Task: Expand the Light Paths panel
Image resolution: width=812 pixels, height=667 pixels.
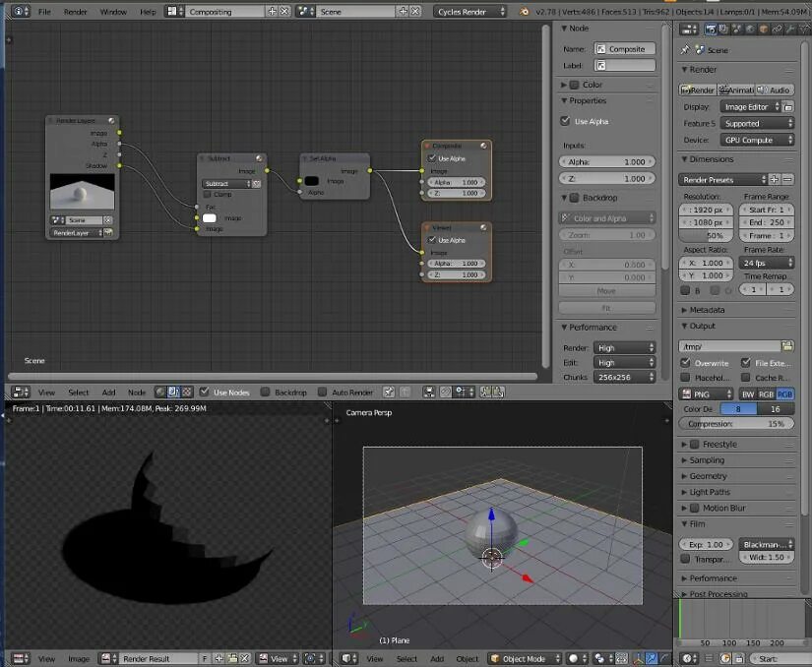Action: (x=710, y=492)
